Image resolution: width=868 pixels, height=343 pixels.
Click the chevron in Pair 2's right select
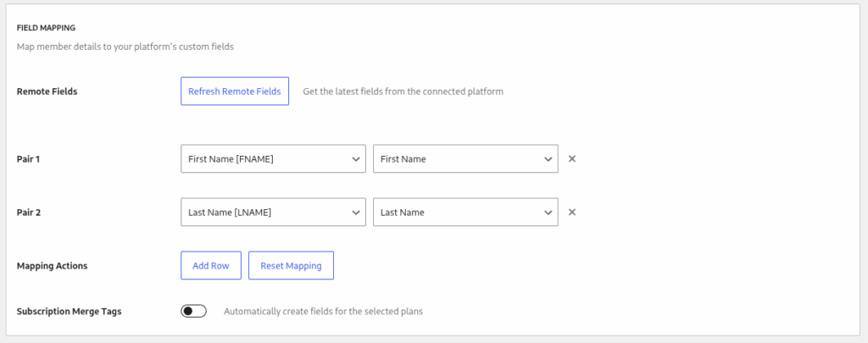[548, 213]
